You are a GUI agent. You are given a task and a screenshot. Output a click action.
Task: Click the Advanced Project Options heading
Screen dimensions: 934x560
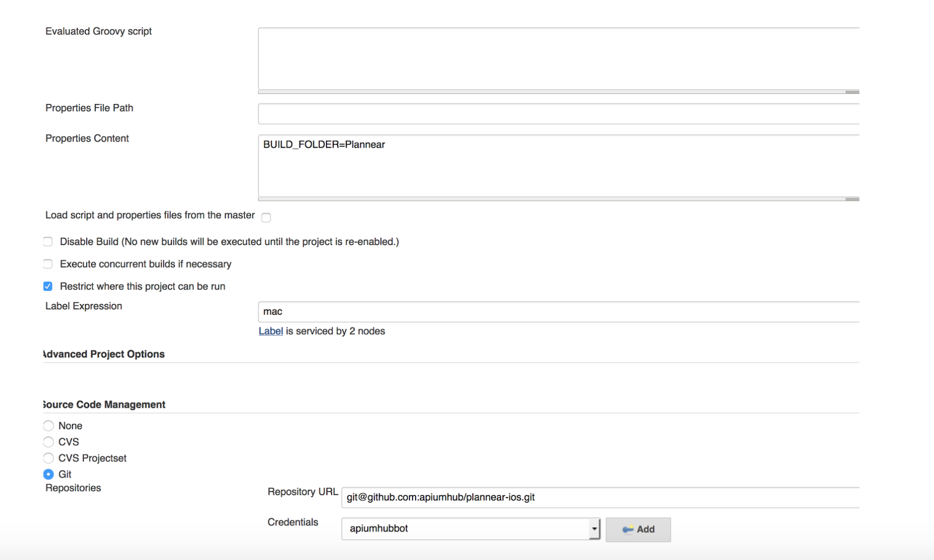point(104,354)
